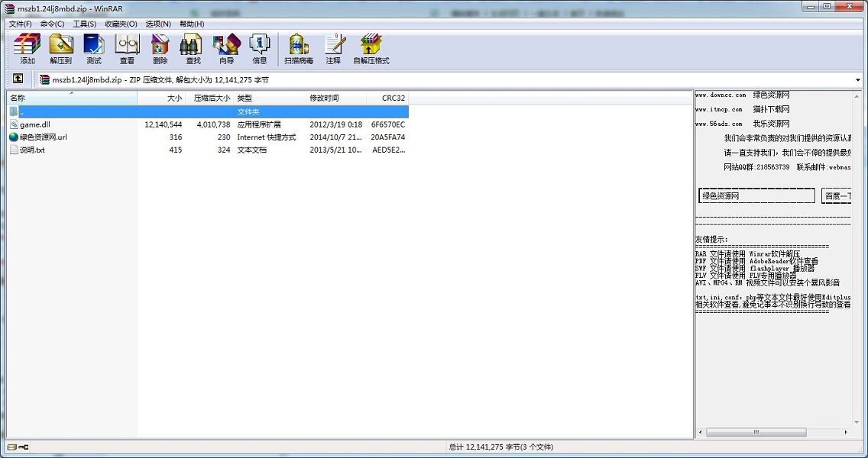Go up one level with arrow button
Image resolution: width=868 pixels, height=458 pixels.
click(18, 79)
